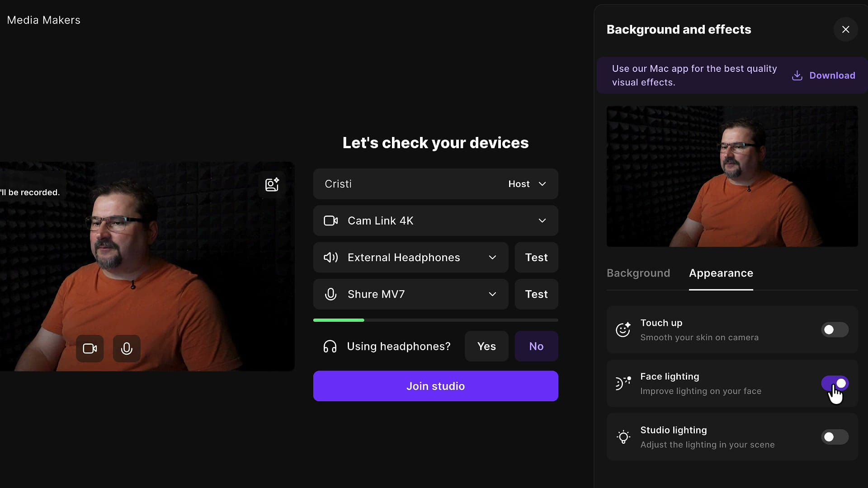Click the Background and effects panel title
Image resolution: width=868 pixels, height=488 pixels.
[x=679, y=29]
